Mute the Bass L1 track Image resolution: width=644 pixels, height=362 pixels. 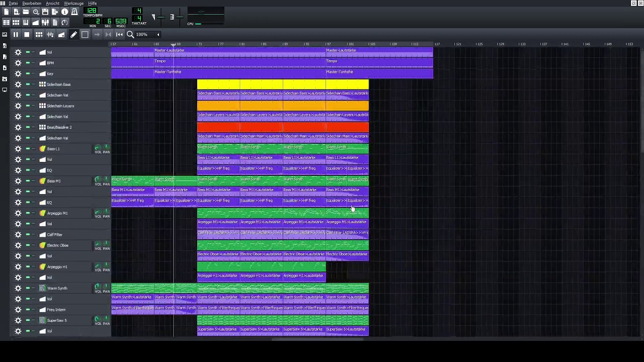[28, 149]
